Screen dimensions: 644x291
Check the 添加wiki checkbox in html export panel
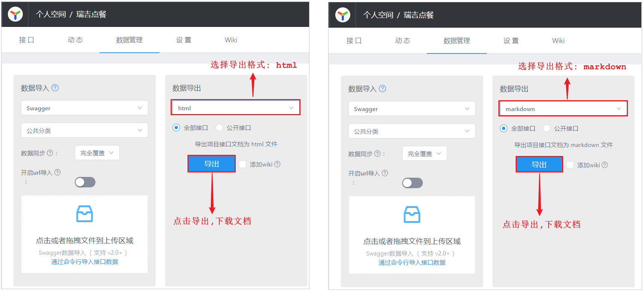pyautogui.click(x=242, y=164)
